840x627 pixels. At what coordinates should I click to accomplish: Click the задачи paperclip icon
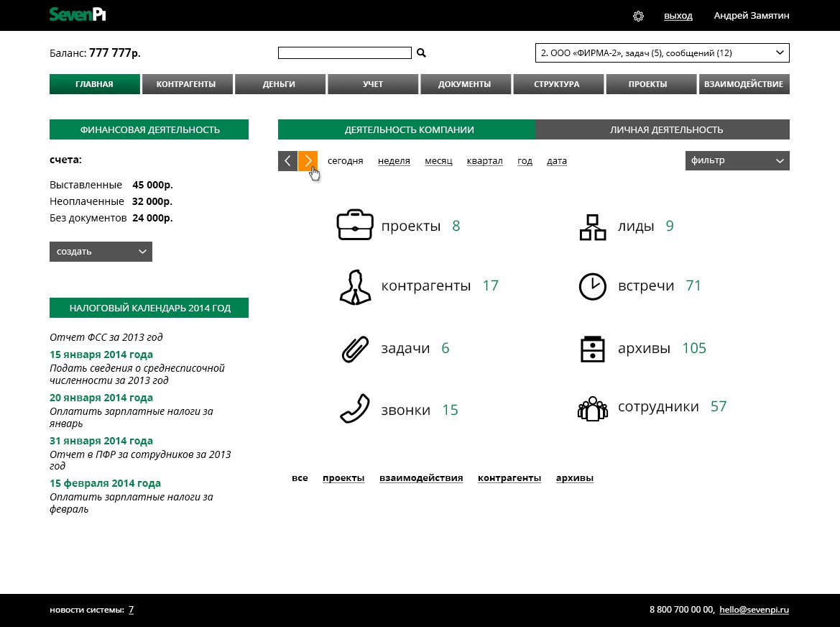[x=355, y=349]
